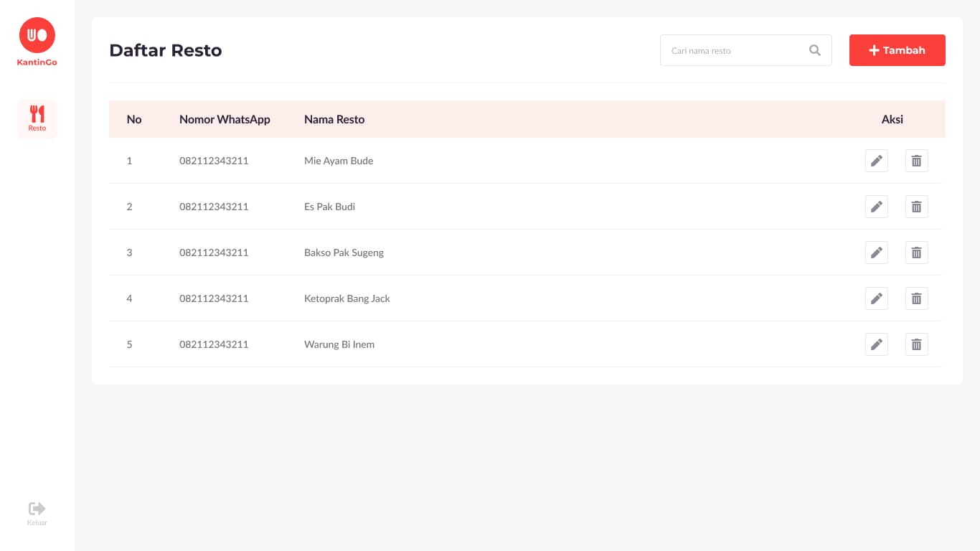Open the Resto sidebar menu
This screenshot has width=980, height=551.
(x=37, y=118)
